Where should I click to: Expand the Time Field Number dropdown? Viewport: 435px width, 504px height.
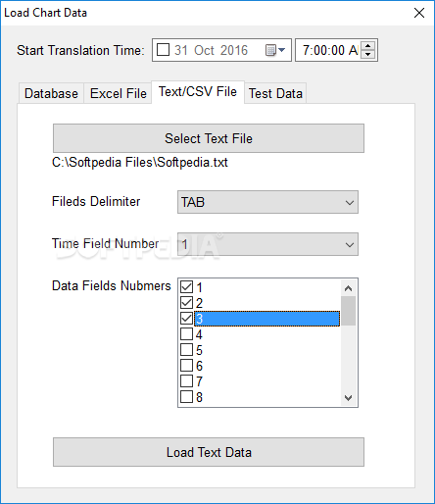267,244
